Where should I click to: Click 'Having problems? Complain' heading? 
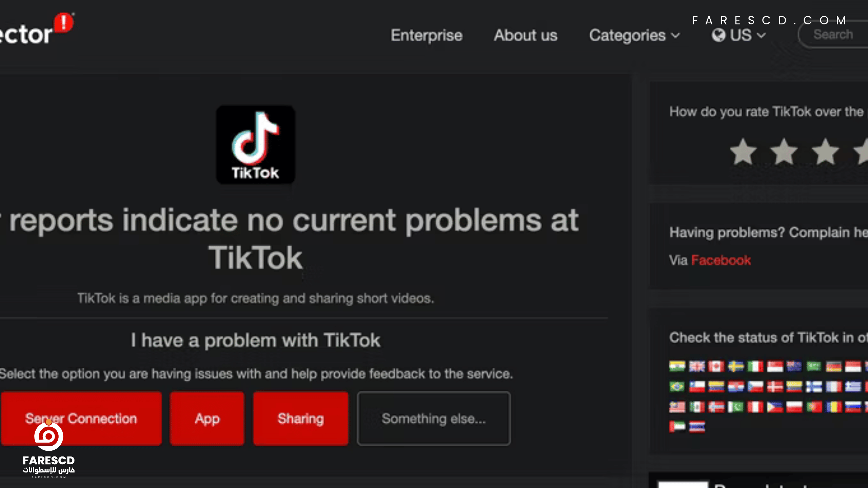768,232
